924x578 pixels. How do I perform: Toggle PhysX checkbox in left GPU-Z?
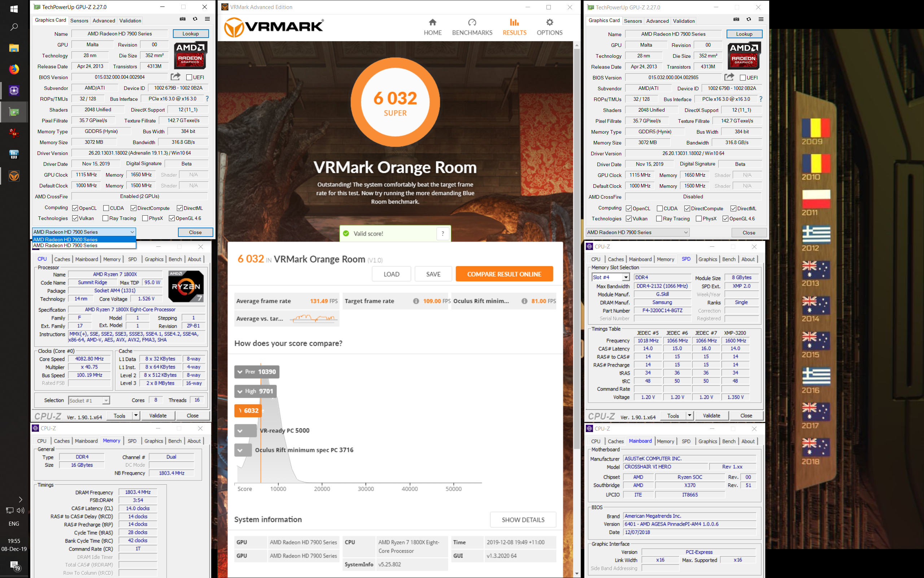pos(145,218)
